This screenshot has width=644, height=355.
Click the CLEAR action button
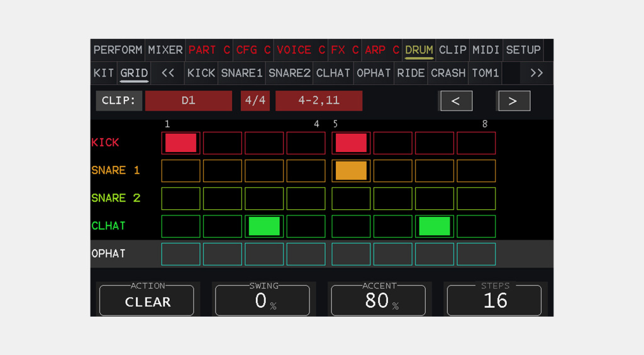click(147, 300)
